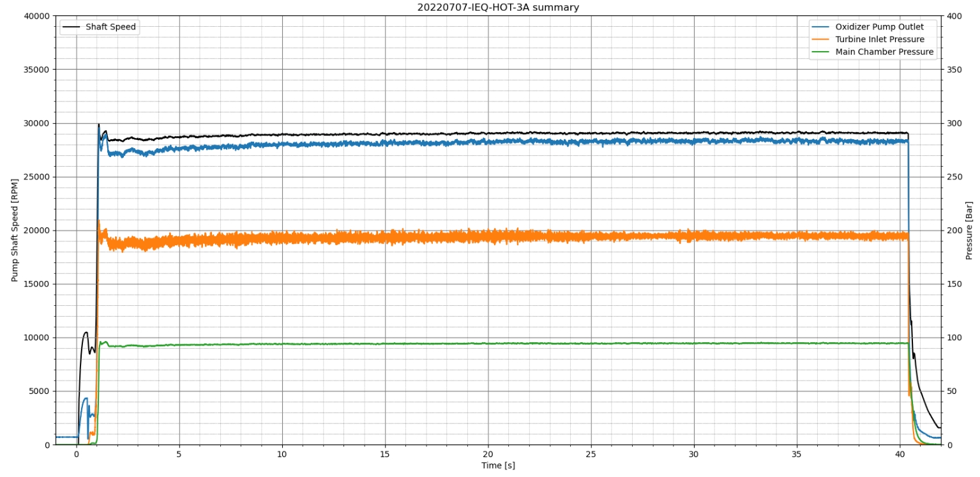The height and width of the screenshot is (477, 980).
Task: Click the Pump Shaft Speed [RPM] axis label
Action: [x=15, y=230]
